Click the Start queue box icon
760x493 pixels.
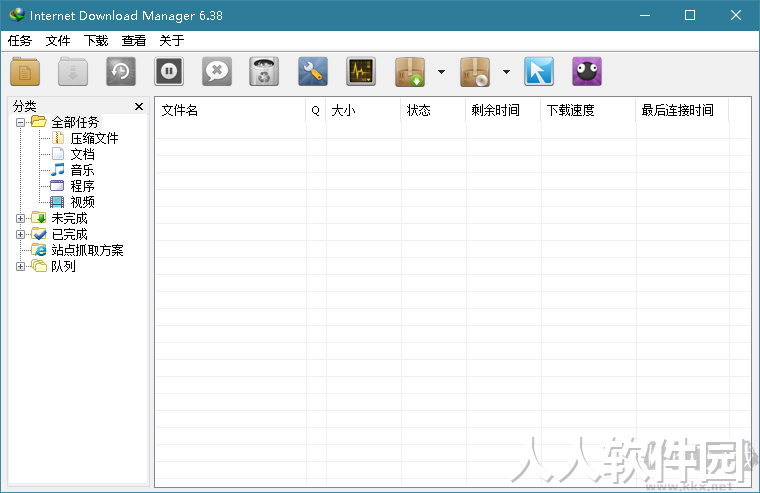[410, 72]
